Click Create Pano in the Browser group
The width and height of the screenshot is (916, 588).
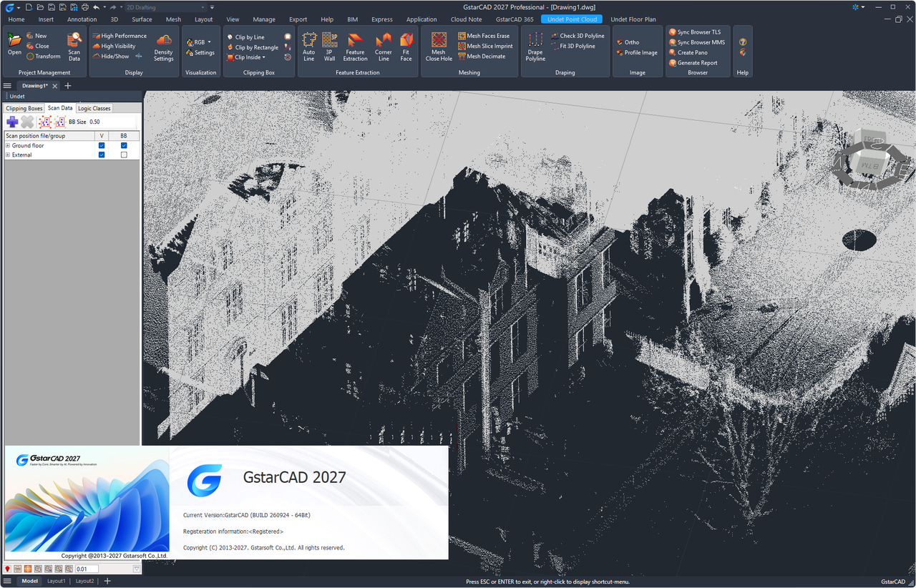point(688,52)
